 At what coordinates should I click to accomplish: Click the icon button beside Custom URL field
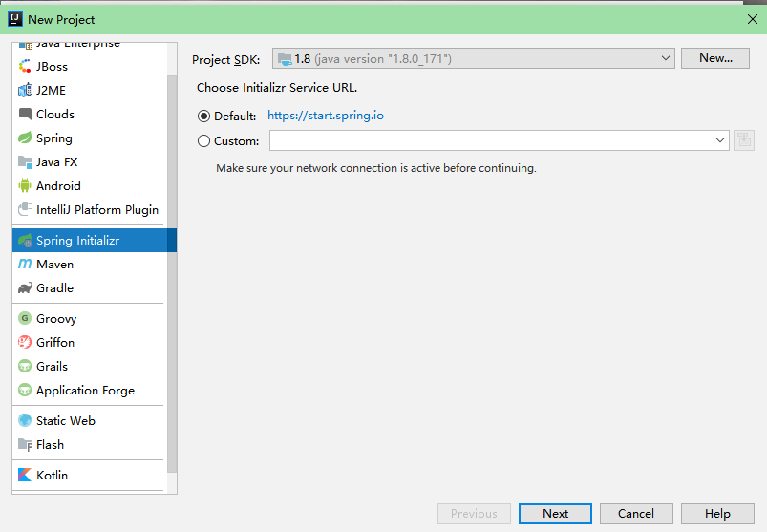(x=744, y=140)
